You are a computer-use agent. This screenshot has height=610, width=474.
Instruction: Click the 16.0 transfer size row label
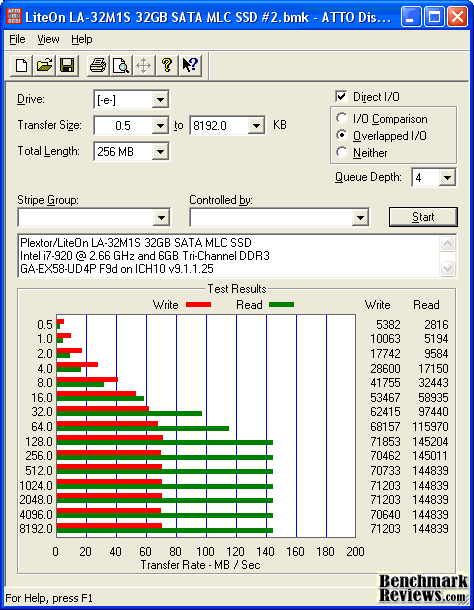pyautogui.click(x=42, y=398)
